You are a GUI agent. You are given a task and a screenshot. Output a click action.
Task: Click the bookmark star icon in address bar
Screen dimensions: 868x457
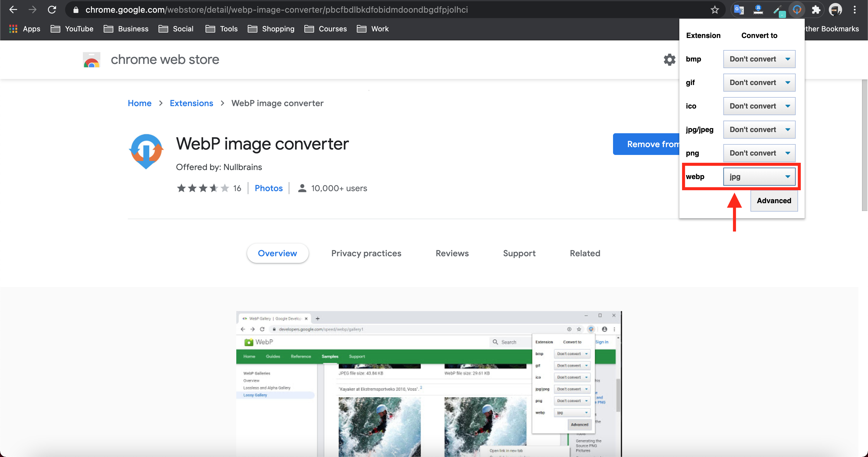pyautogui.click(x=714, y=10)
